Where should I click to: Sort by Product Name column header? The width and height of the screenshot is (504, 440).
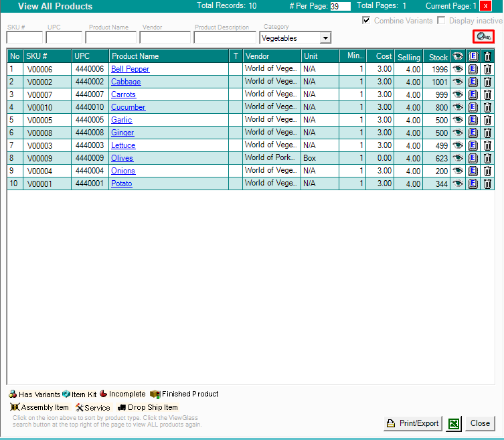[x=135, y=56]
